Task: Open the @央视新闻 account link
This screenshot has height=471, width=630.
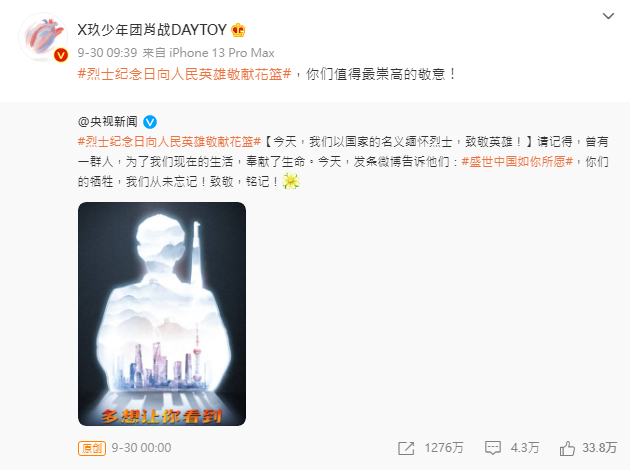Action: [108, 121]
